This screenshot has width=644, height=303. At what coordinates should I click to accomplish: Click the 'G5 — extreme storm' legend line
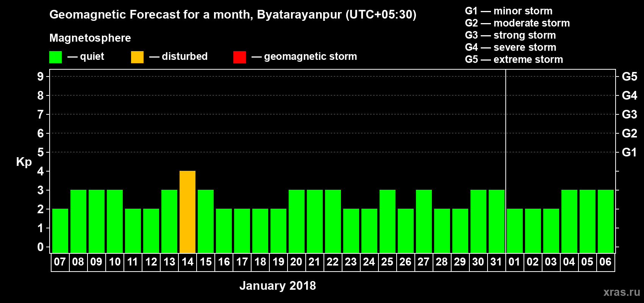click(514, 59)
